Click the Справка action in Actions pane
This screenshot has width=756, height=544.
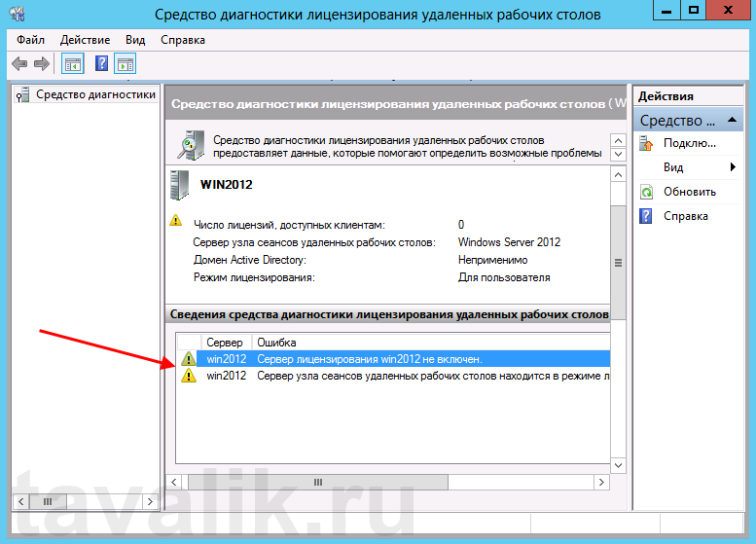click(685, 216)
